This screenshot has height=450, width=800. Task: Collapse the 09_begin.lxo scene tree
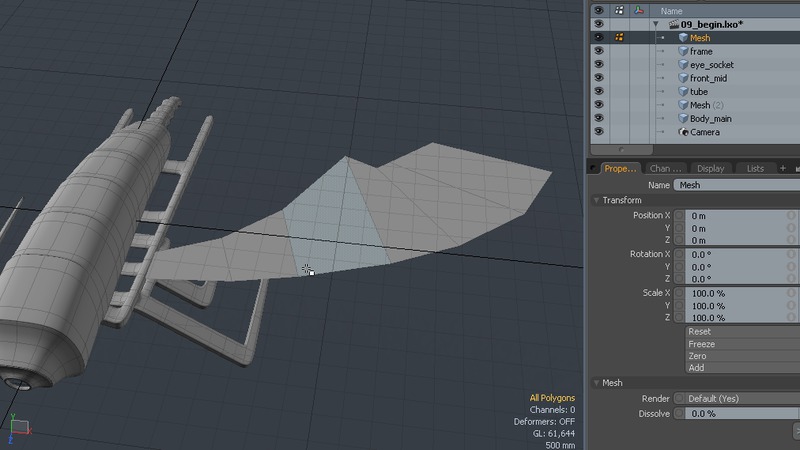click(656, 24)
